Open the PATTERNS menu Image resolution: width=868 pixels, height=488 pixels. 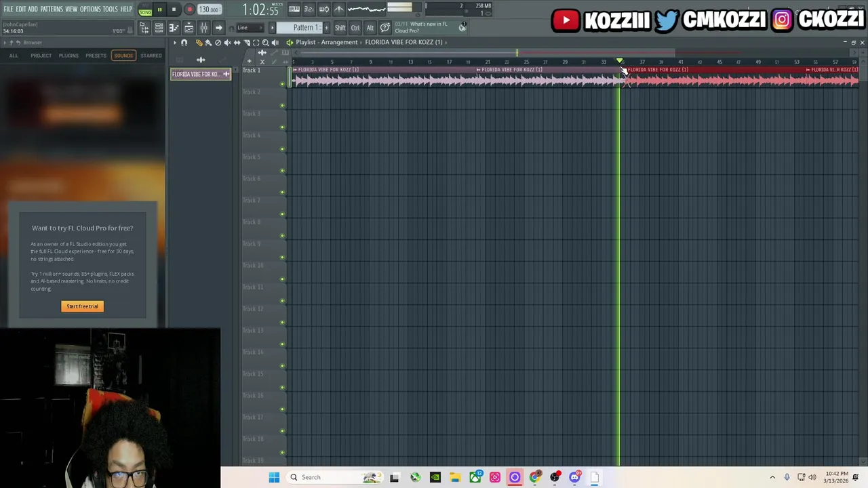[52, 9]
